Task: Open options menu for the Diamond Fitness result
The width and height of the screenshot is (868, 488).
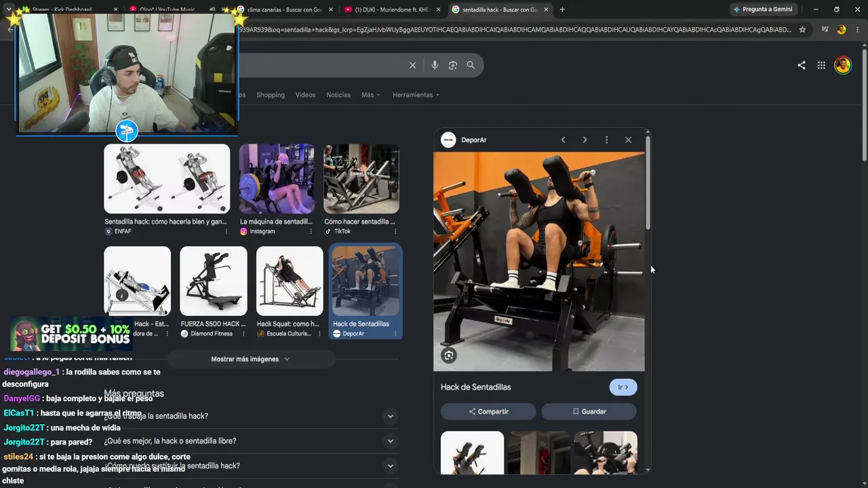Action: [243, 333]
